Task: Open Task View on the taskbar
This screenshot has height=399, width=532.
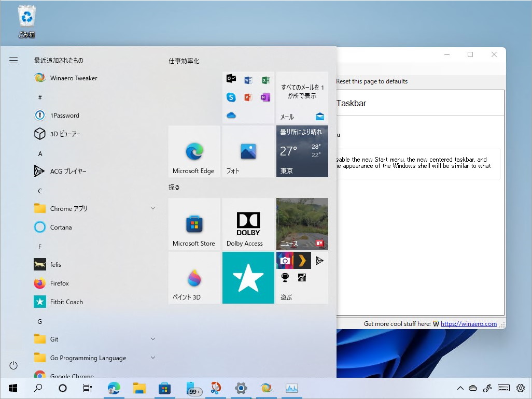Action: tap(88, 388)
